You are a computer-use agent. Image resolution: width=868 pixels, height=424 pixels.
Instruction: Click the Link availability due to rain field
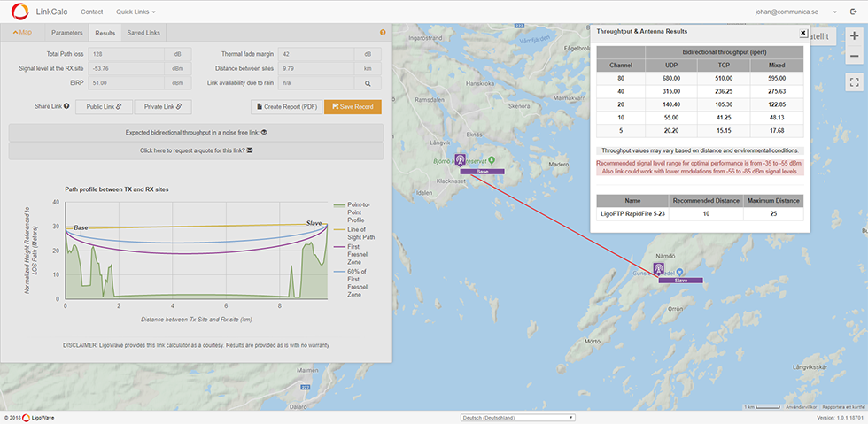pos(316,83)
